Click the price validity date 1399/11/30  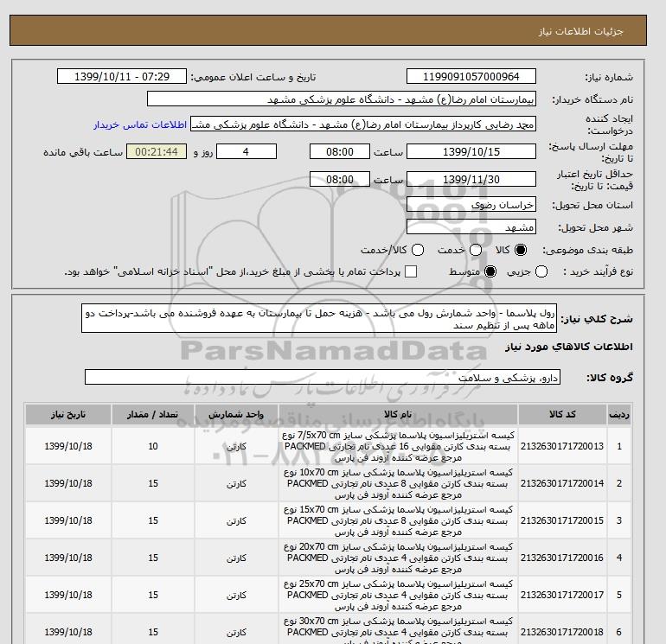pos(471,179)
